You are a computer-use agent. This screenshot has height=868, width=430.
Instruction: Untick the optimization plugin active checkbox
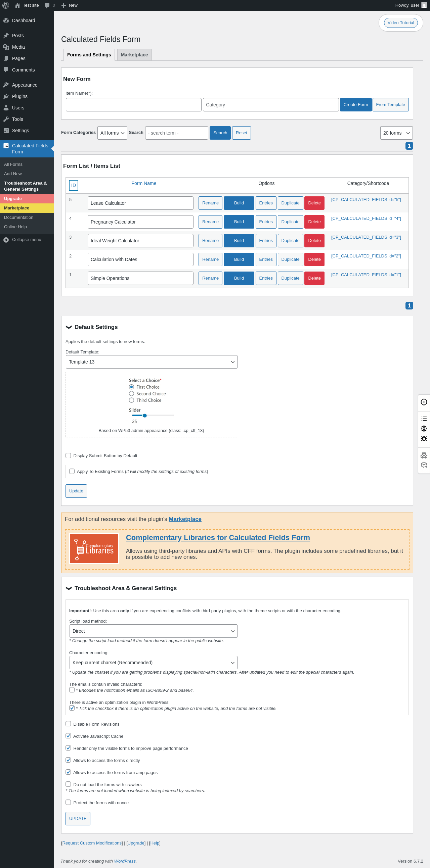pos(72,708)
